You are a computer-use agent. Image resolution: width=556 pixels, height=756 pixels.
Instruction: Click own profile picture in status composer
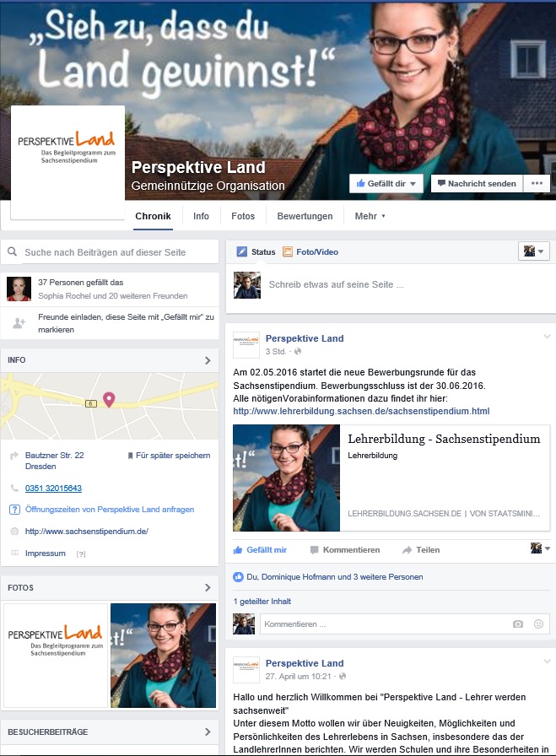[x=247, y=285]
